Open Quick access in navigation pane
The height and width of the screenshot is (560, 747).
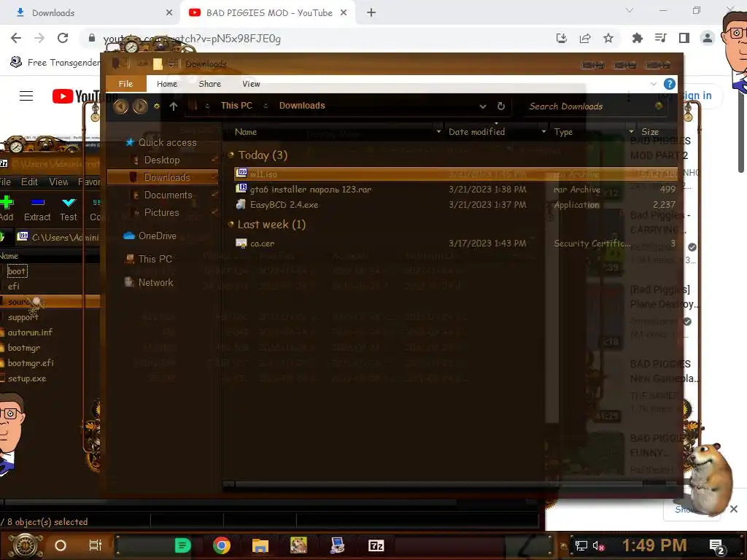point(167,142)
